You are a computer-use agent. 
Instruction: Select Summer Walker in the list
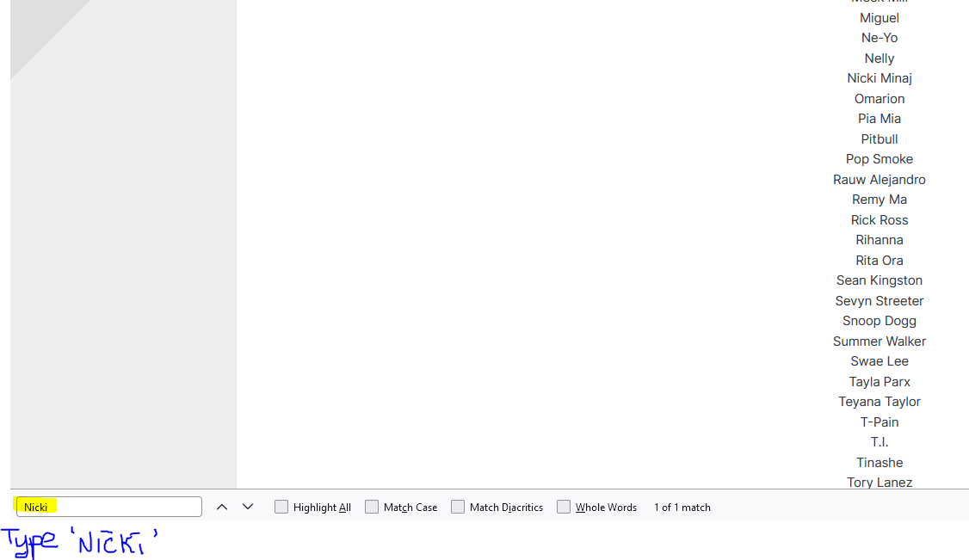pyautogui.click(x=880, y=342)
